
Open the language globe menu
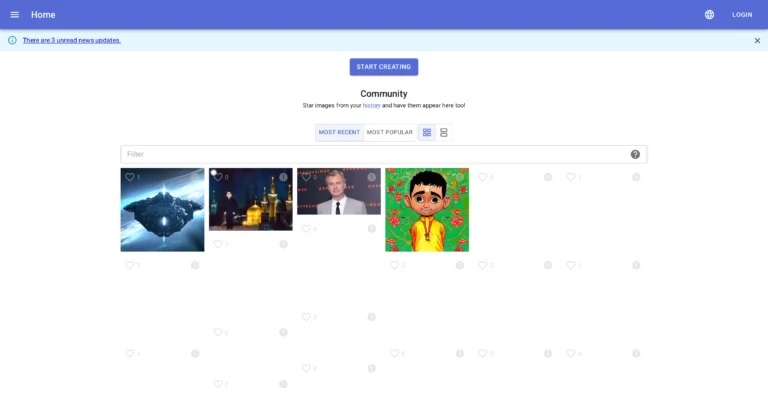709,15
